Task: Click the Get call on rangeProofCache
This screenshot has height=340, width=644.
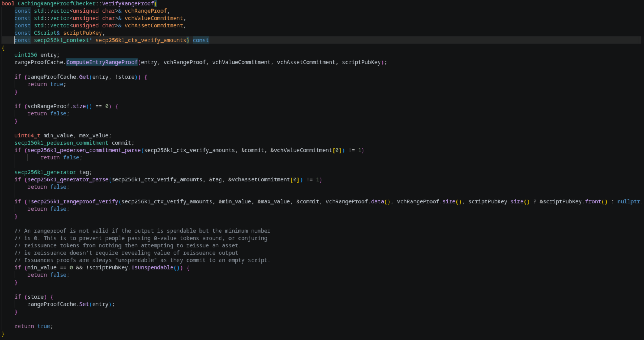Action: click(x=84, y=77)
